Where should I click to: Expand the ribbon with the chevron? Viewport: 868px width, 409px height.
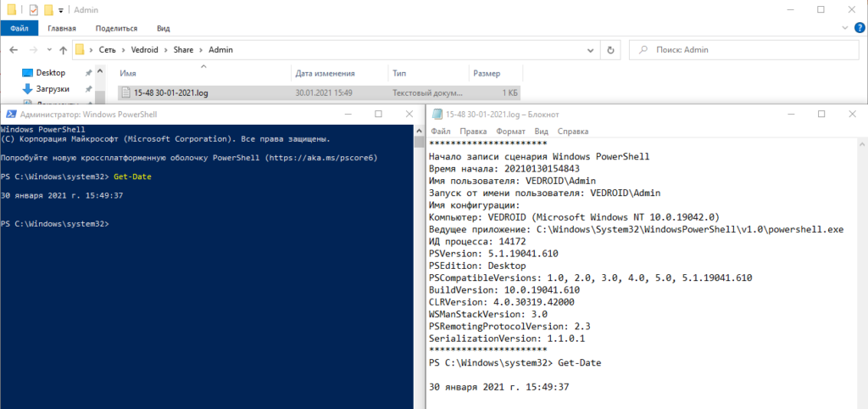(x=844, y=28)
